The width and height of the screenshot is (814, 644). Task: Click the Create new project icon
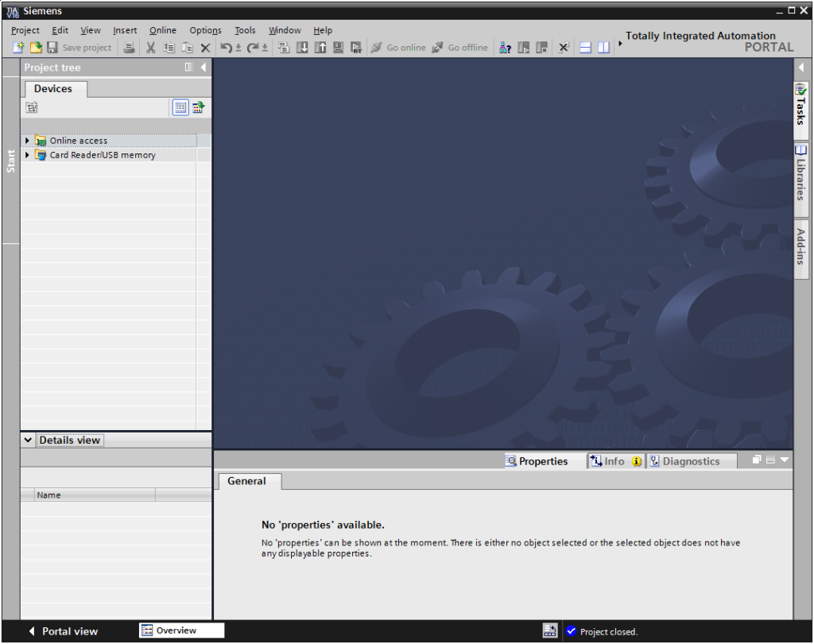tap(19, 48)
